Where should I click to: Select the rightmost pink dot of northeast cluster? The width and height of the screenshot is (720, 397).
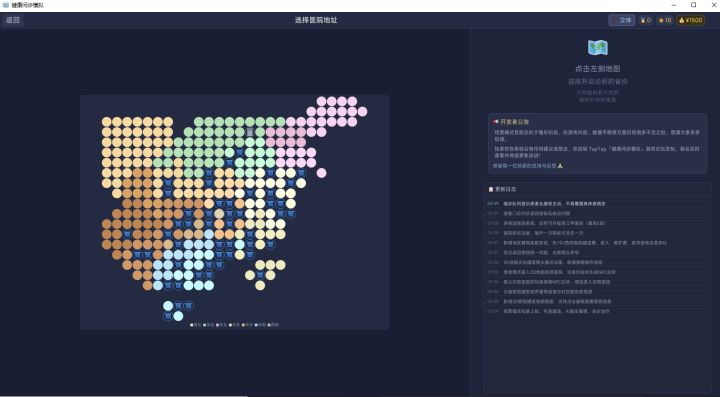click(362, 112)
